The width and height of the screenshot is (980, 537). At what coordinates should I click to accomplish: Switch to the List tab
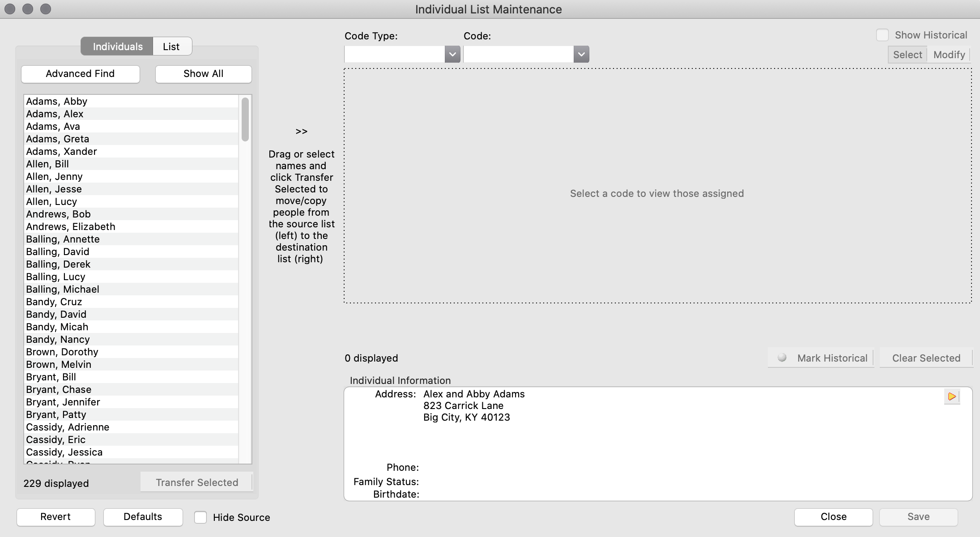(x=171, y=47)
